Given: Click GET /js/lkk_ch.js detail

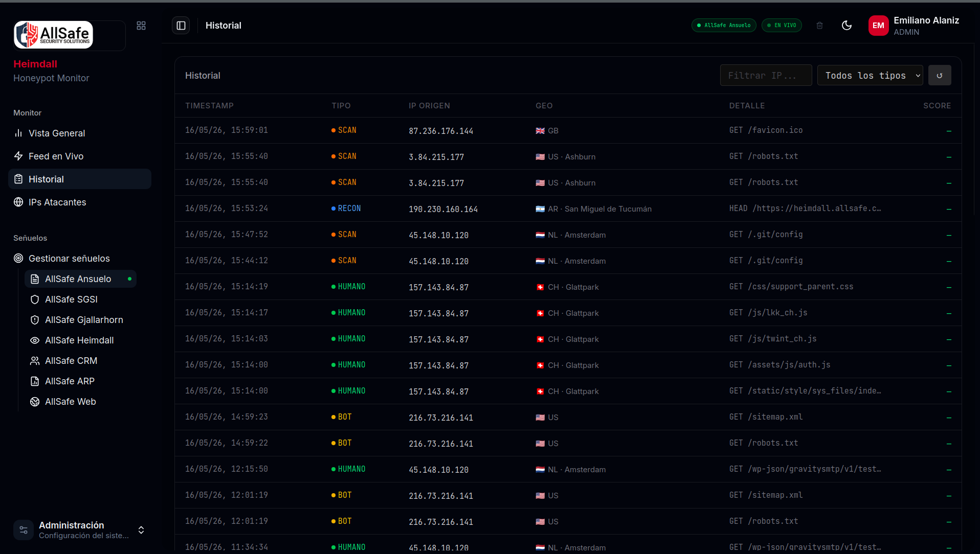Looking at the screenshot, I should (768, 313).
